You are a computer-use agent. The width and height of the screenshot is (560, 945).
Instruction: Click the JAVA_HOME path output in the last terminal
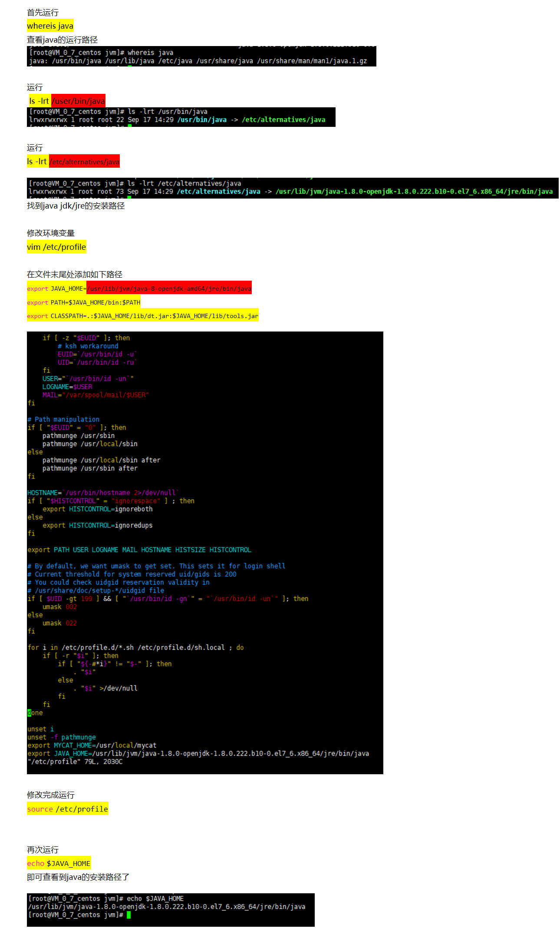[x=167, y=907]
